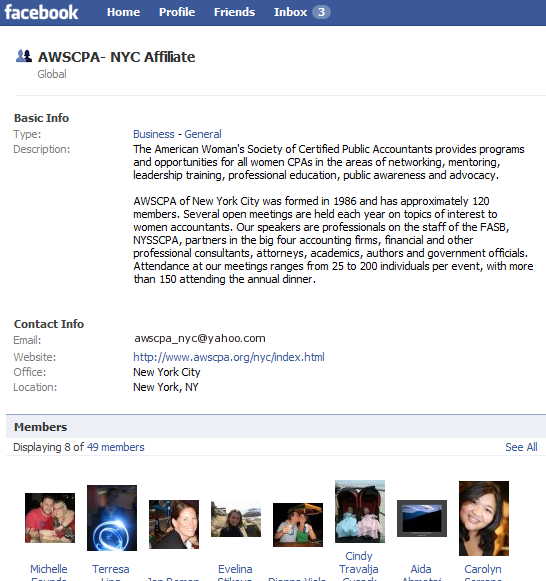Open the Inbox message count badge

(x=321, y=12)
